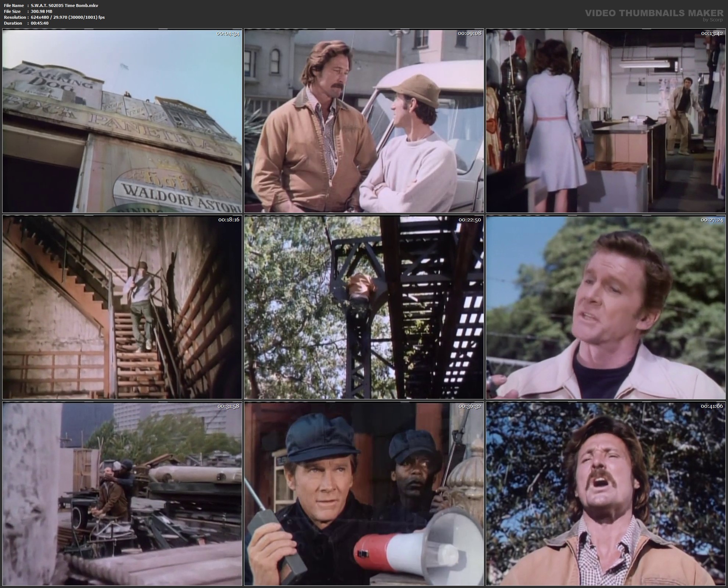The image size is (728, 588).
Task: Click the 00:41:06 thumbnail of the shouting mustached man
Action: (606, 493)
